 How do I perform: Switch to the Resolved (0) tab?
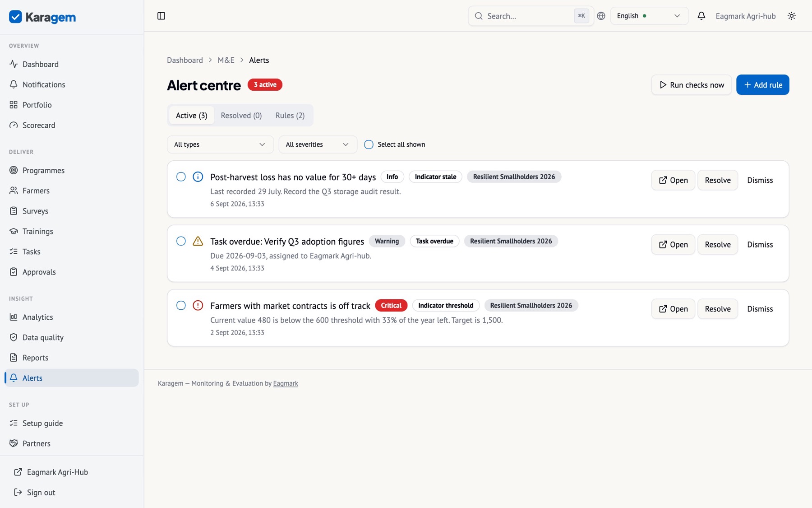(x=241, y=116)
